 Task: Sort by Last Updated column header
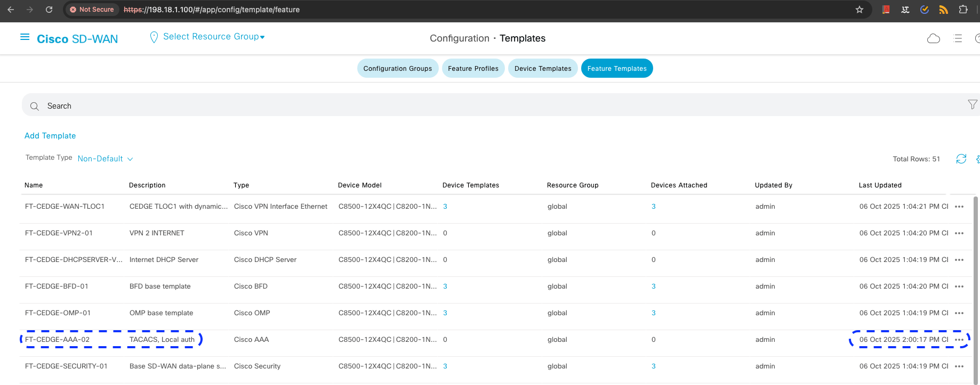880,185
